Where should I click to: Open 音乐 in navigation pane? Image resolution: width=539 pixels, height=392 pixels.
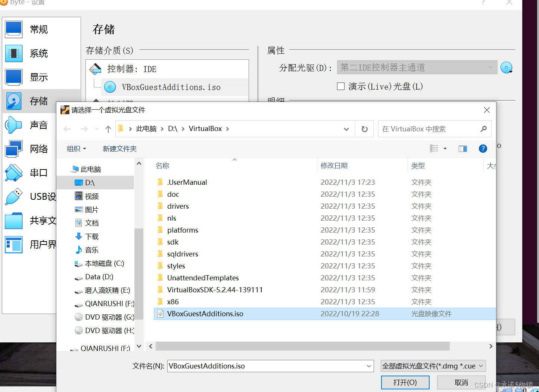(91, 250)
